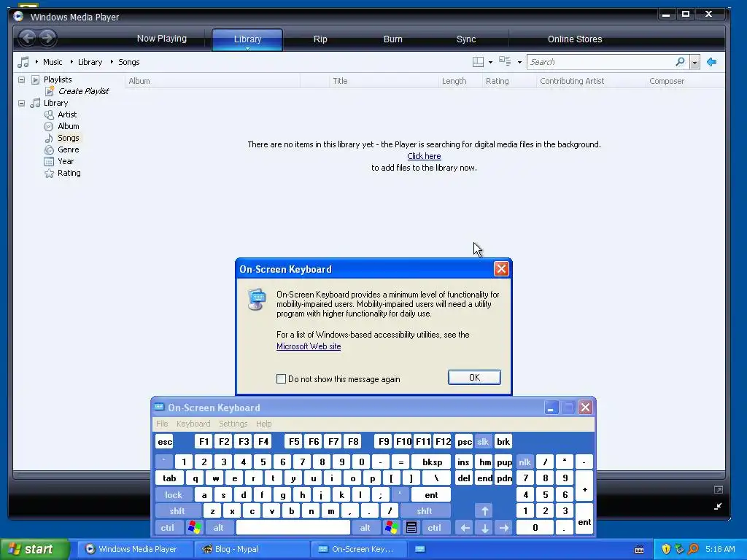Click the down arrow key on keyboard

click(484, 528)
